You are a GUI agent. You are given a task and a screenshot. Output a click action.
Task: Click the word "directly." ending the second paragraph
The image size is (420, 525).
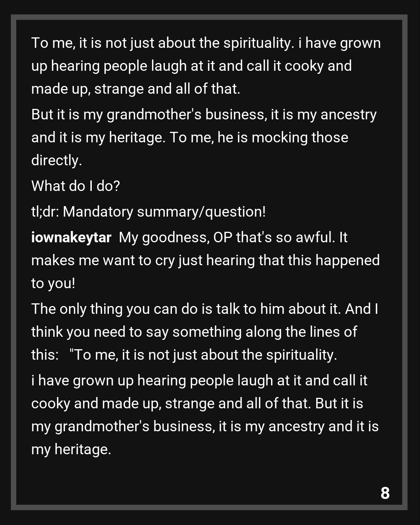(x=56, y=160)
